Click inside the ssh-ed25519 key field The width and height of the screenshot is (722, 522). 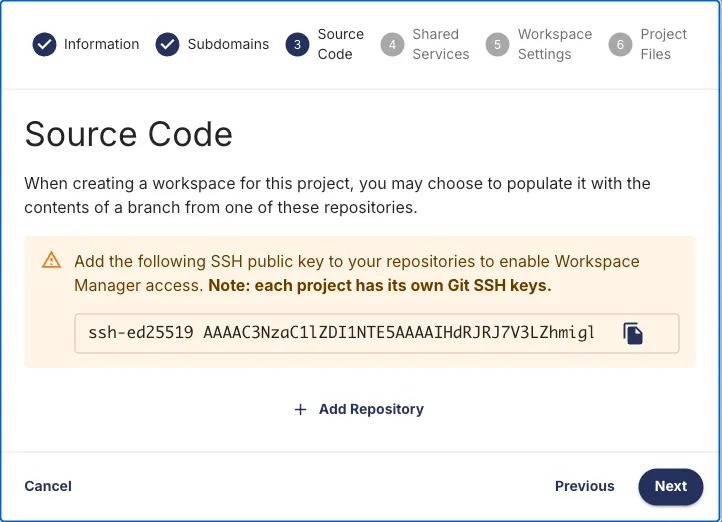pyautogui.click(x=377, y=333)
